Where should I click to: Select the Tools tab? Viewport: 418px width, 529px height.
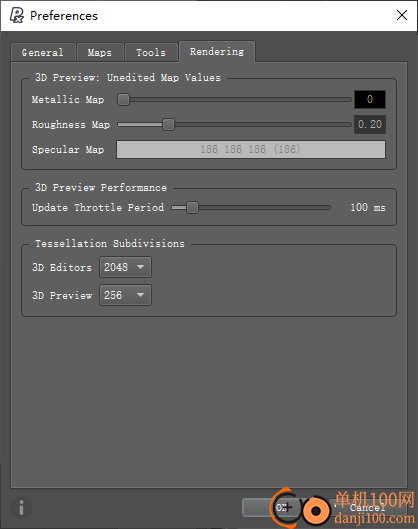tap(151, 52)
